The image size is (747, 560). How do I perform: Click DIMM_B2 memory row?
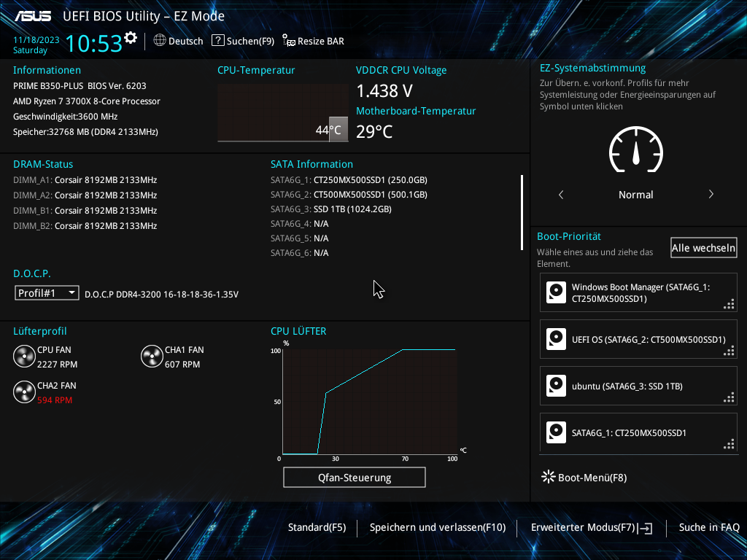pos(85,226)
